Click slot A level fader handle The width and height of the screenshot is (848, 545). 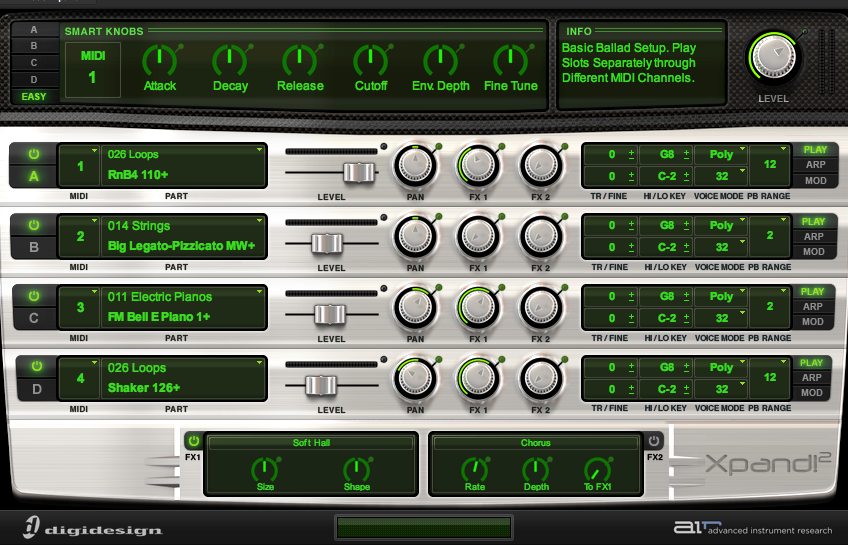pos(359,172)
